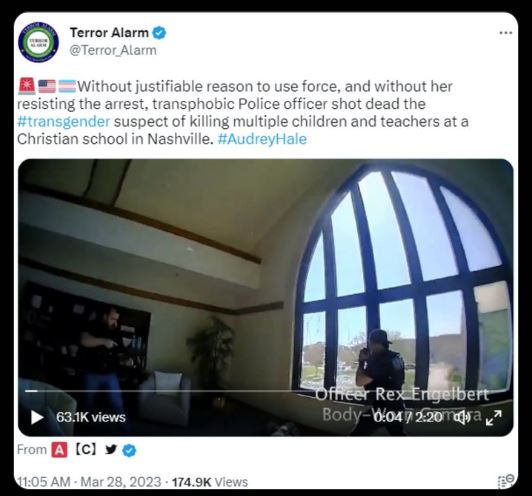The image size is (532, 496).
Task: Open the 11:05 AM Mar 28, 2023 timestamp
Action: 89,482
